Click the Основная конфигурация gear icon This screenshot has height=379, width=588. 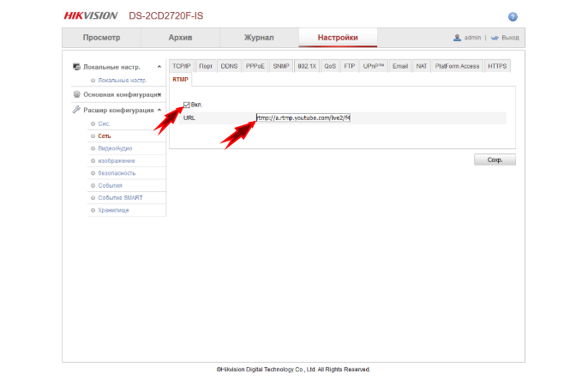pos(76,94)
